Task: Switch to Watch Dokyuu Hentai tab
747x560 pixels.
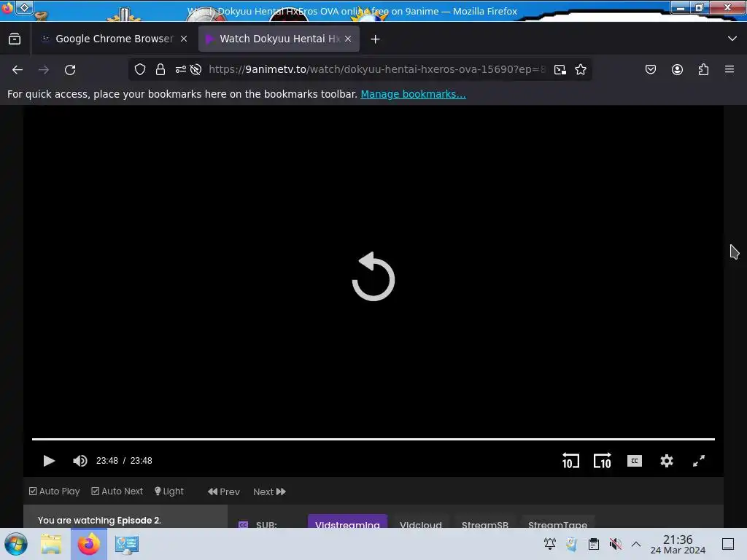Action: coord(279,39)
